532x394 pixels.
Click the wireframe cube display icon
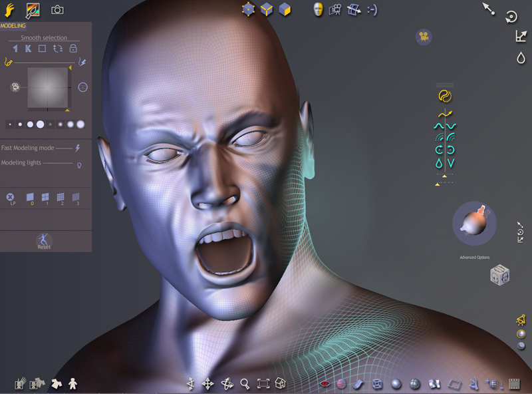(377, 384)
